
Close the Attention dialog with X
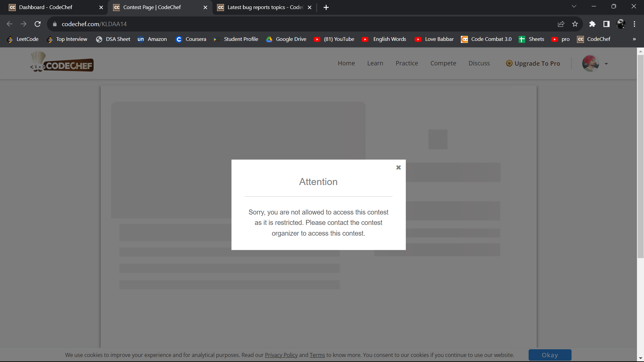tap(398, 168)
